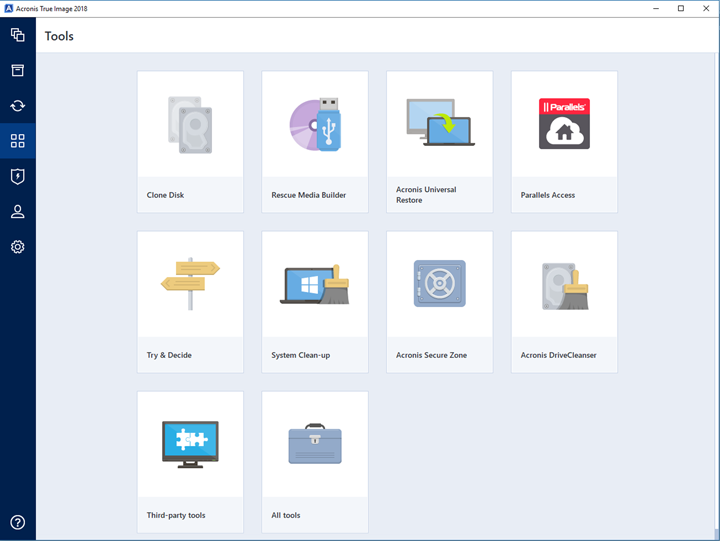Open the Account person icon in sidebar

pyautogui.click(x=17, y=212)
